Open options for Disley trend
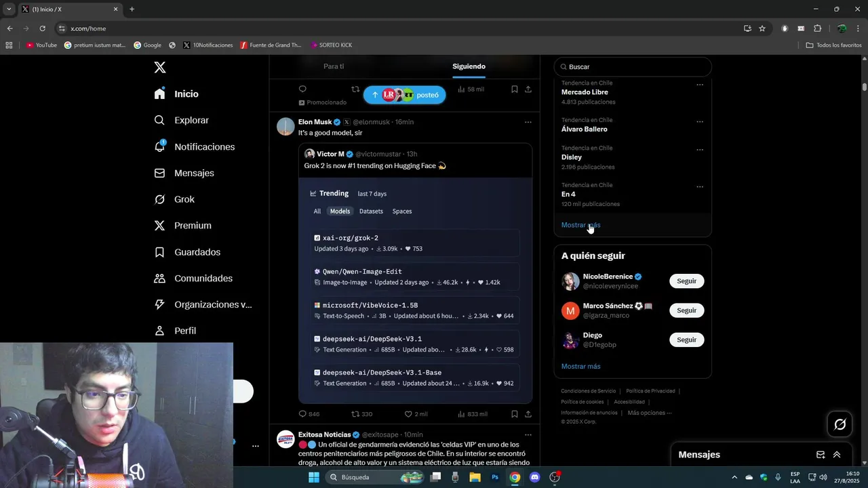The width and height of the screenshot is (868, 488). (700, 150)
